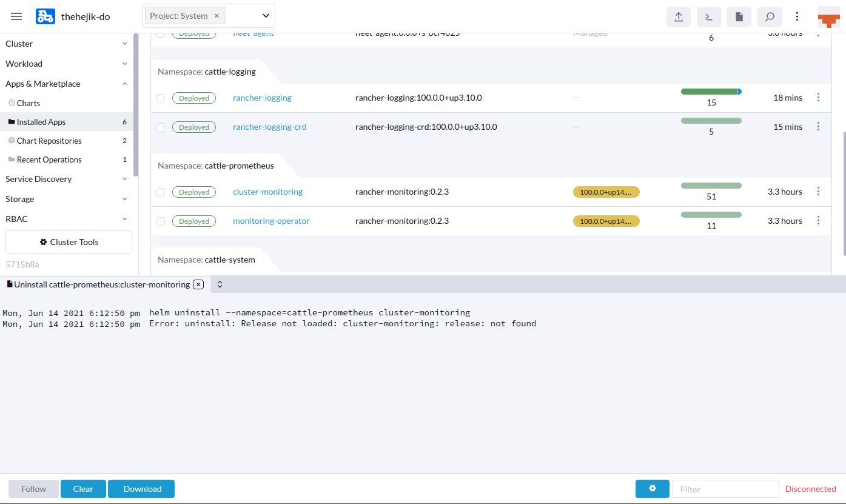This screenshot has width=846, height=504.
Task: Click the Cluster Tools button
Action: (69, 242)
